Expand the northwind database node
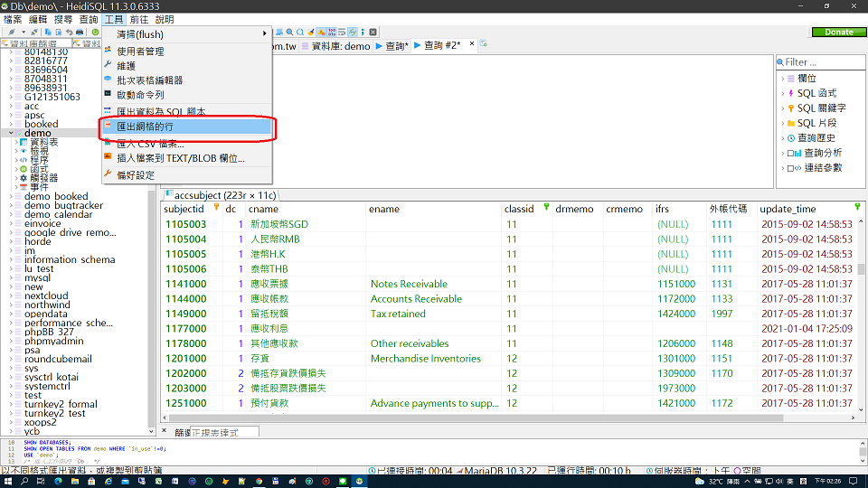 pyautogui.click(x=11, y=305)
